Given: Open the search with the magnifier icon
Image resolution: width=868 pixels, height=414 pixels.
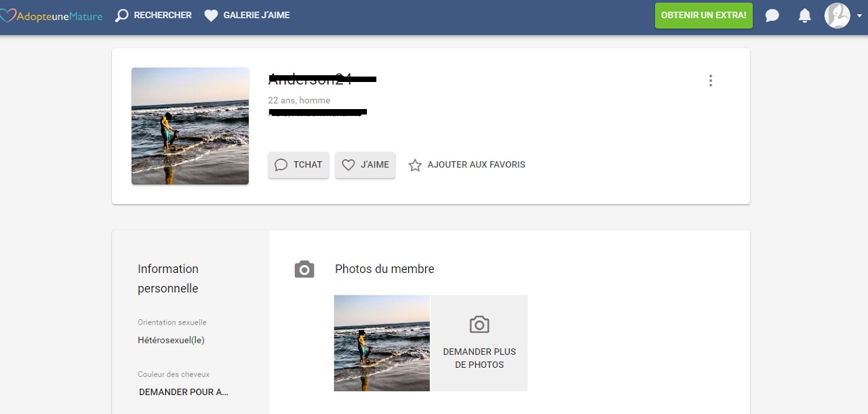Looking at the screenshot, I should (121, 15).
